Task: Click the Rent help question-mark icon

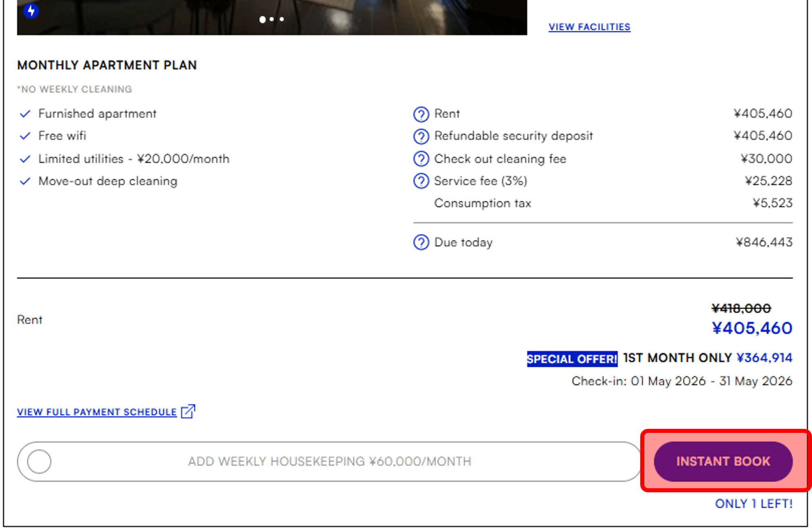Action: [421, 114]
